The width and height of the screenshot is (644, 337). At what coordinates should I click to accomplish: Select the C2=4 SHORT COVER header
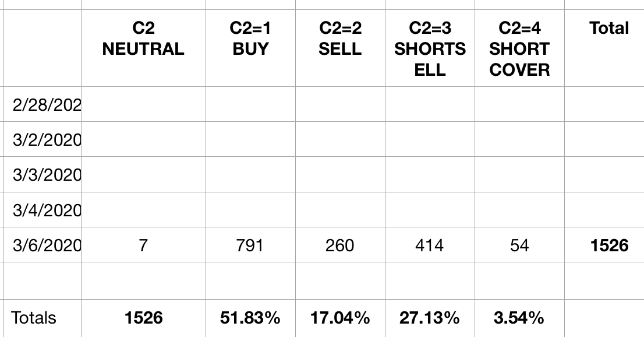[519, 49]
